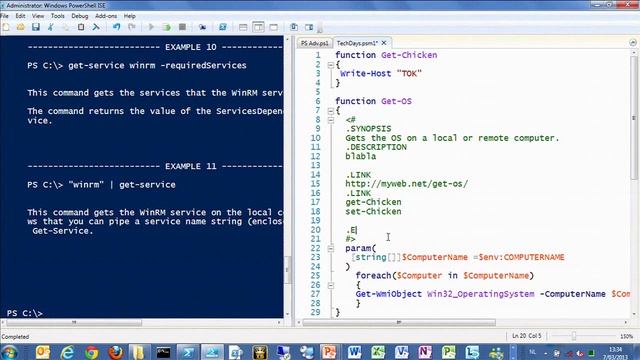This screenshot has width=640, height=360.
Task: Show the Command add-on window
Action: pyautogui.click(x=293, y=27)
